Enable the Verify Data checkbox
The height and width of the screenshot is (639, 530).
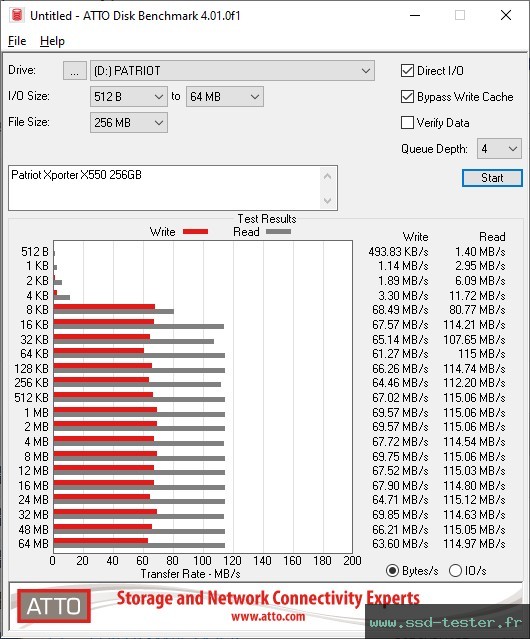(407, 123)
